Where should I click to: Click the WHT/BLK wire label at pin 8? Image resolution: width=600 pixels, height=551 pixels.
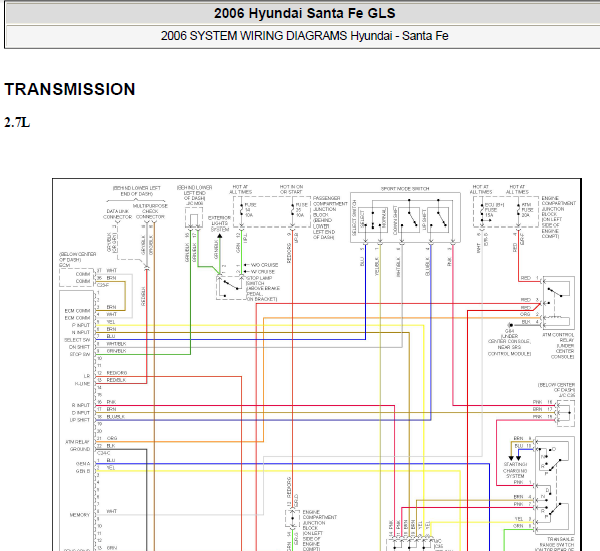(x=116, y=344)
